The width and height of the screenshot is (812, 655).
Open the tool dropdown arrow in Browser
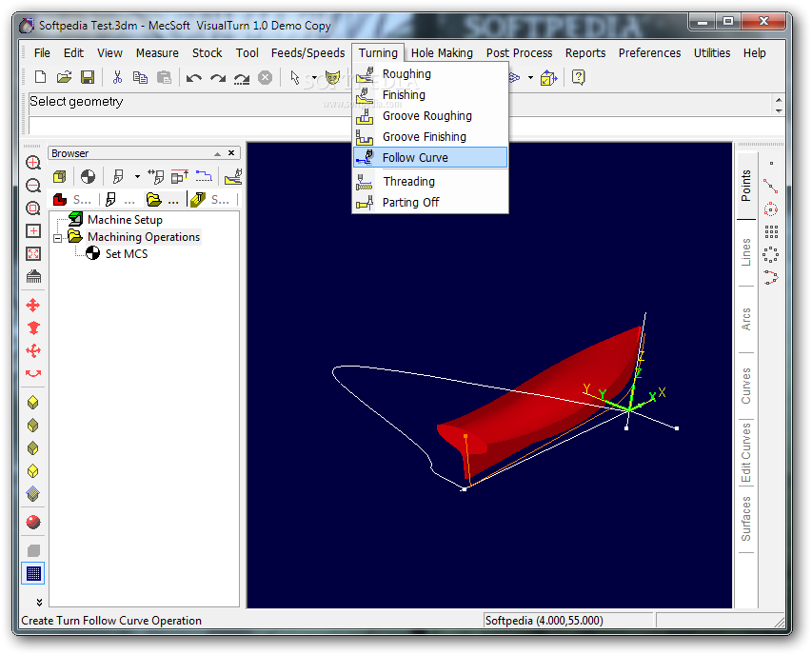coord(137,177)
